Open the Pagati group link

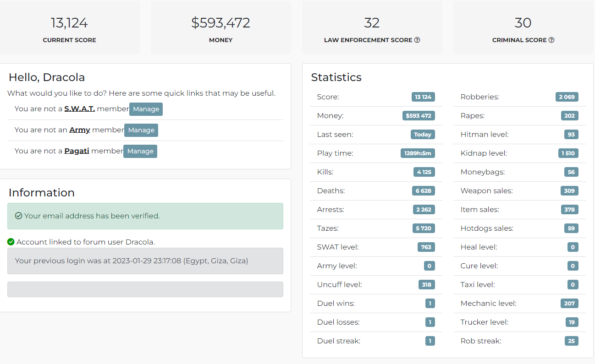click(x=77, y=151)
